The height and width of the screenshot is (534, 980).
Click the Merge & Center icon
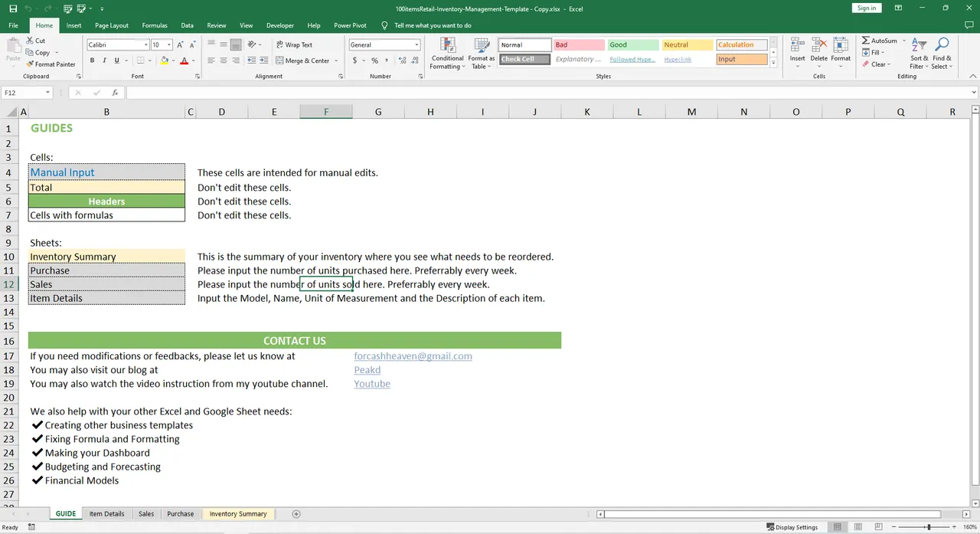tap(302, 61)
